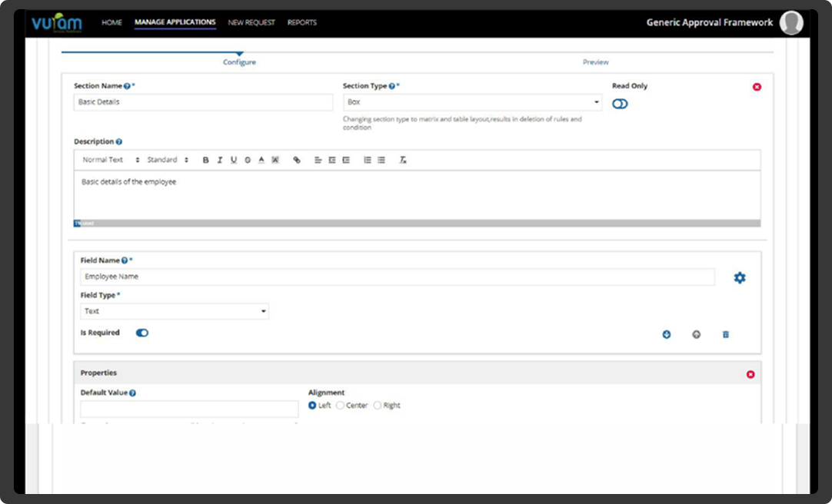Go to New Request menu
Screen dimensions: 832x504
click(251, 22)
